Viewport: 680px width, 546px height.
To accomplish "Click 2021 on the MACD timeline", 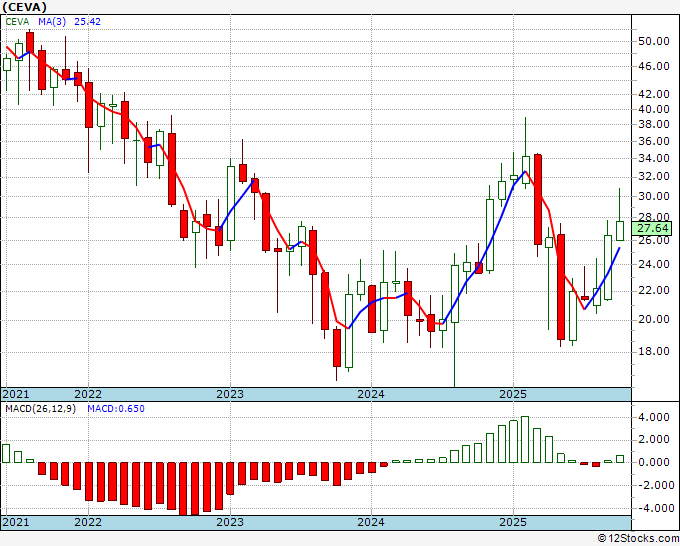I will [16, 522].
